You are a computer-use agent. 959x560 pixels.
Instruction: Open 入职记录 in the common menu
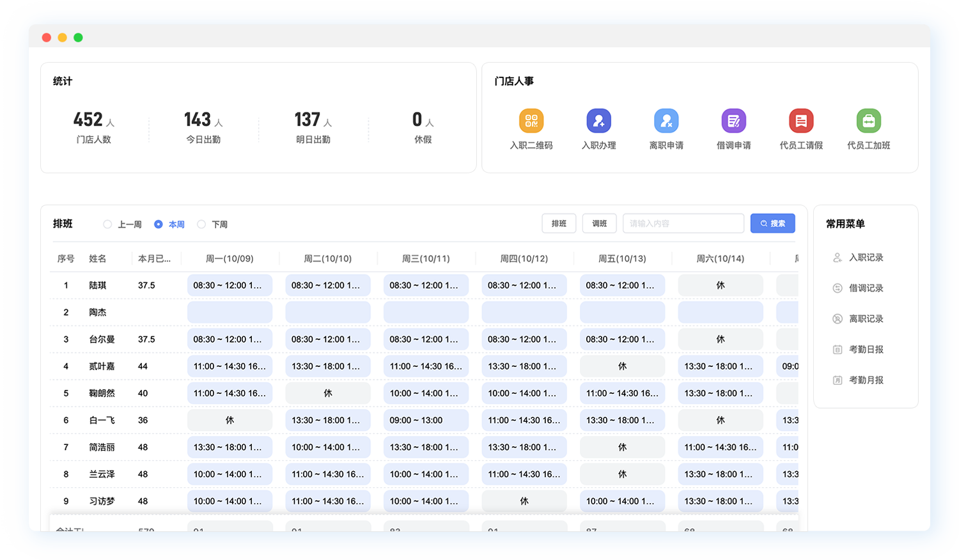tap(866, 258)
